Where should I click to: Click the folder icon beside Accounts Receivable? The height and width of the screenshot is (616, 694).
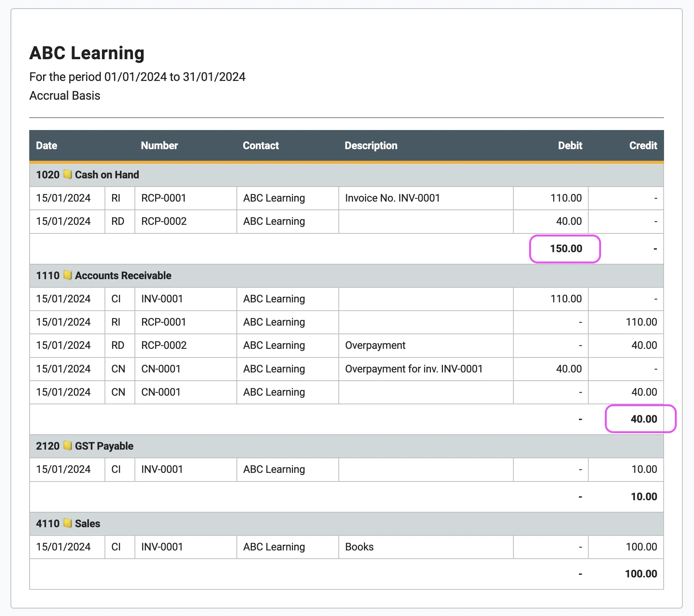tap(67, 275)
